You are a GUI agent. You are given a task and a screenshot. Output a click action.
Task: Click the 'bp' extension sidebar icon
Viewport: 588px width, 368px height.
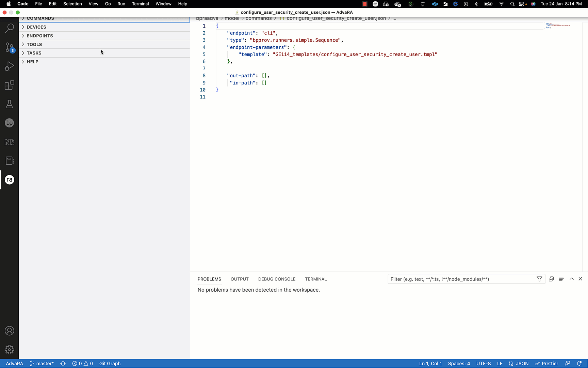tap(9, 123)
